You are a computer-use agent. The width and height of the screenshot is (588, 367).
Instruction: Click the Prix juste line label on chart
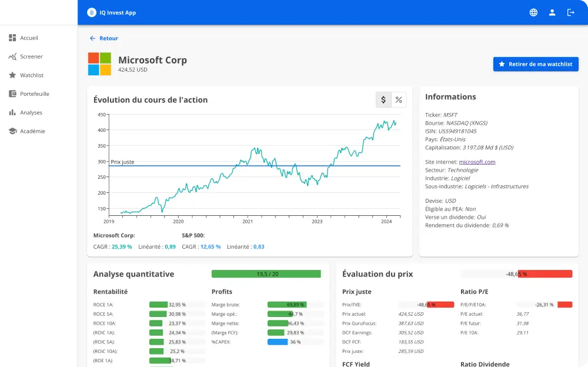tap(122, 162)
